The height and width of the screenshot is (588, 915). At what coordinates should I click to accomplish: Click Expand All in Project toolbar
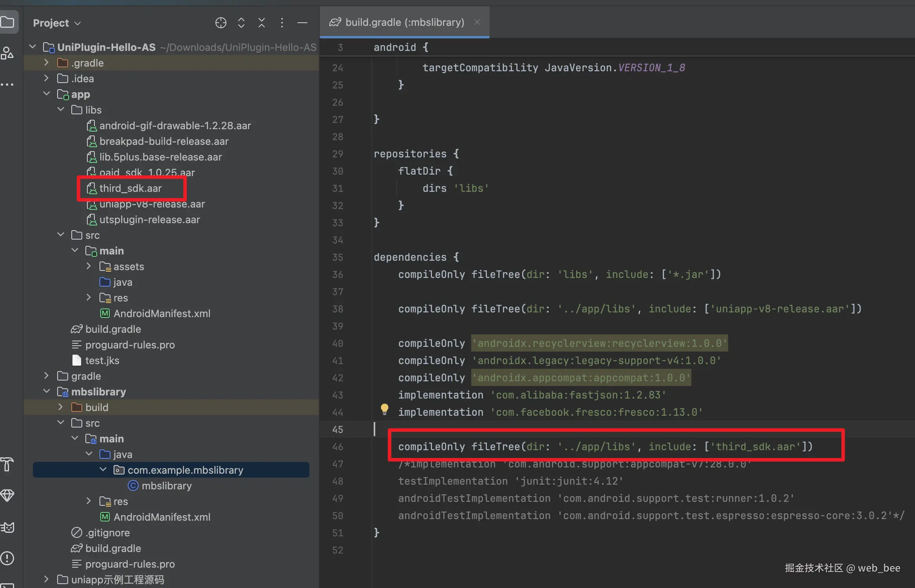241,23
